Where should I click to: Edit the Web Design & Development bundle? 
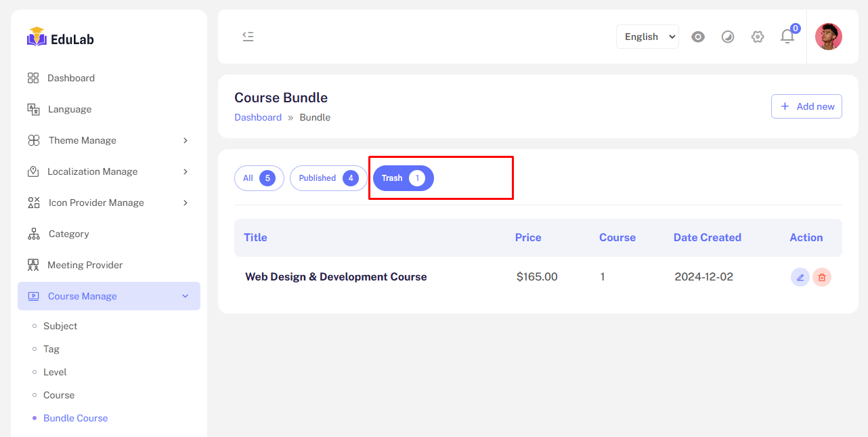800,277
